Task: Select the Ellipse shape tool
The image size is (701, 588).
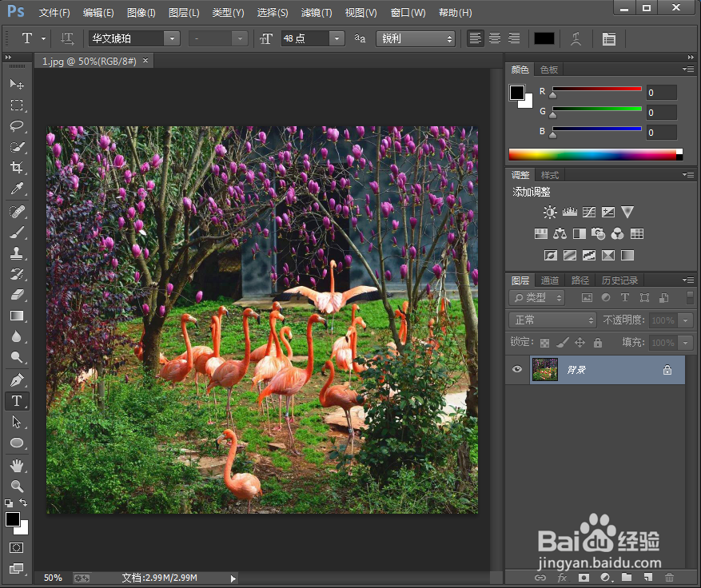Action: 17,443
